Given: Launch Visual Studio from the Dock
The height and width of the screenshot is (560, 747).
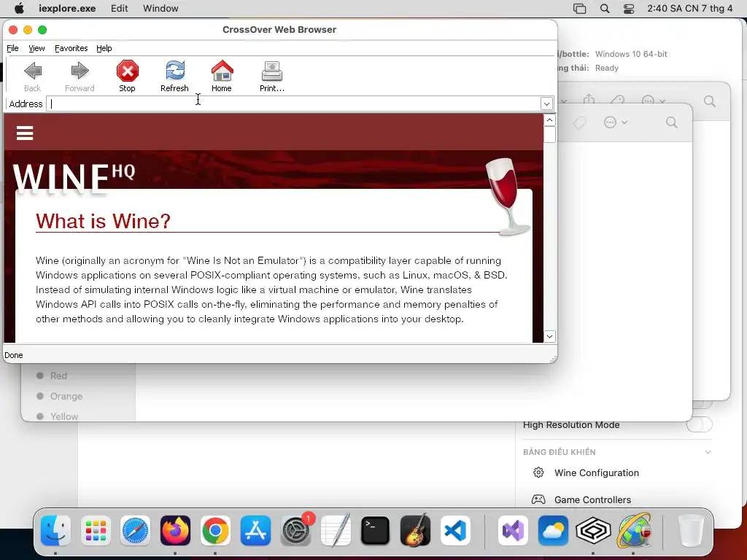Looking at the screenshot, I should tap(513, 531).
